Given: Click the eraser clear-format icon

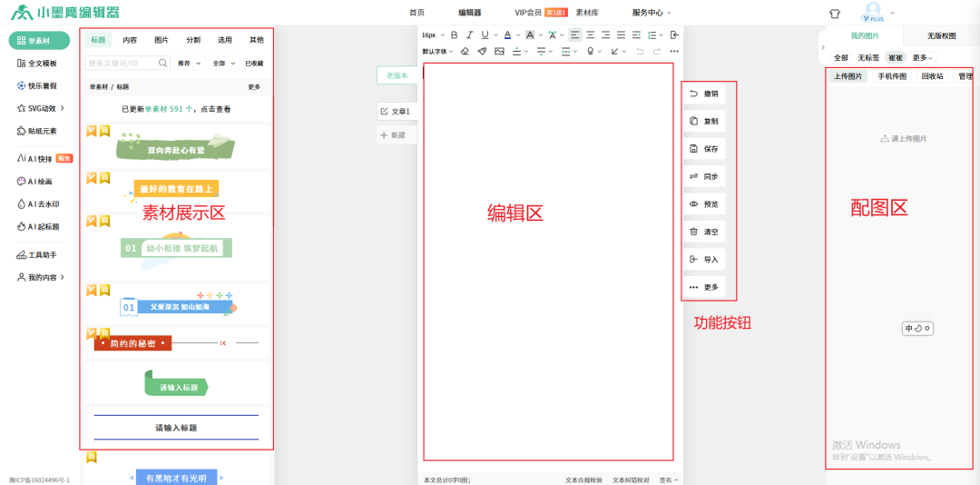Looking at the screenshot, I should (x=465, y=52).
